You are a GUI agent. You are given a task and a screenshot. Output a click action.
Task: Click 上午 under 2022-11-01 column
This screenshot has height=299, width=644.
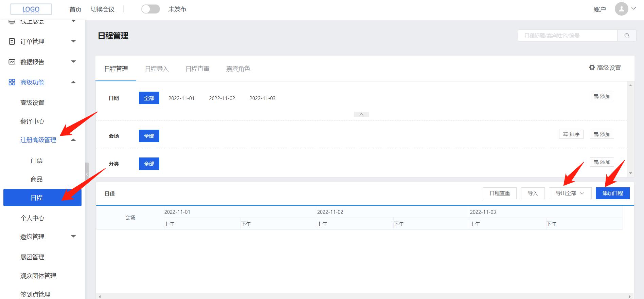[169, 224]
